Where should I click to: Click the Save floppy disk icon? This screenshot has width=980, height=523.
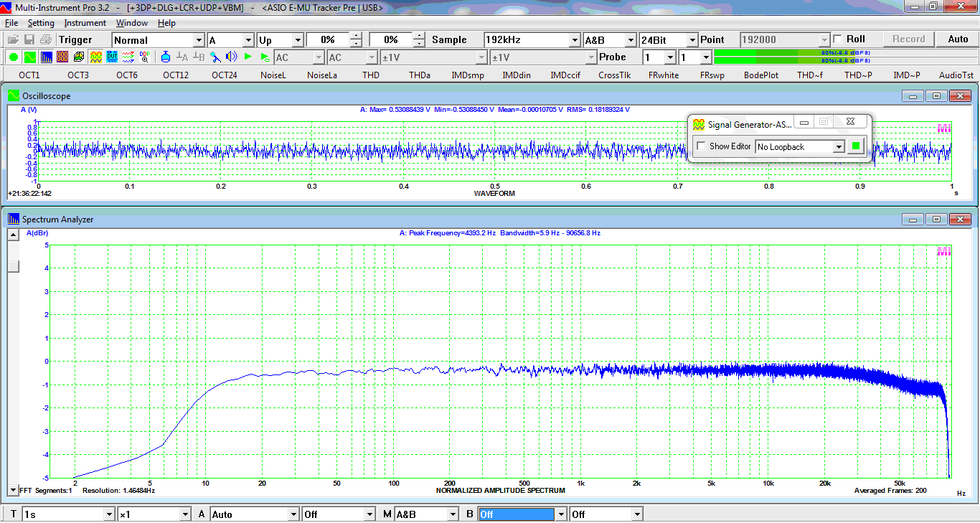pyautogui.click(x=29, y=39)
